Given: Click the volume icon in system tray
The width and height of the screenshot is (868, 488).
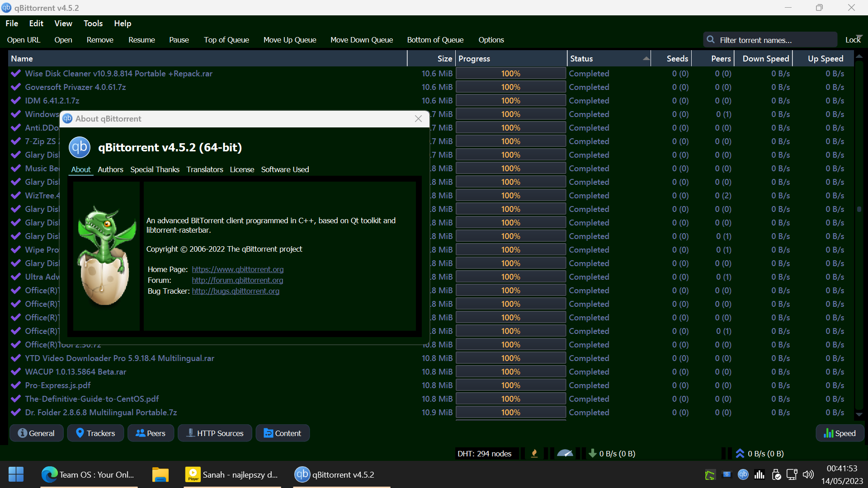Looking at the screenshot, I should 808,474.
